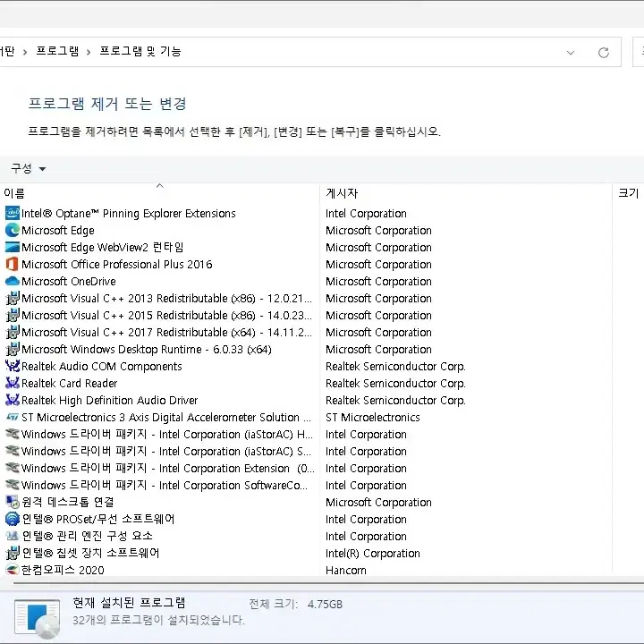Click the Realtek Audio COM Components icon

13,366
